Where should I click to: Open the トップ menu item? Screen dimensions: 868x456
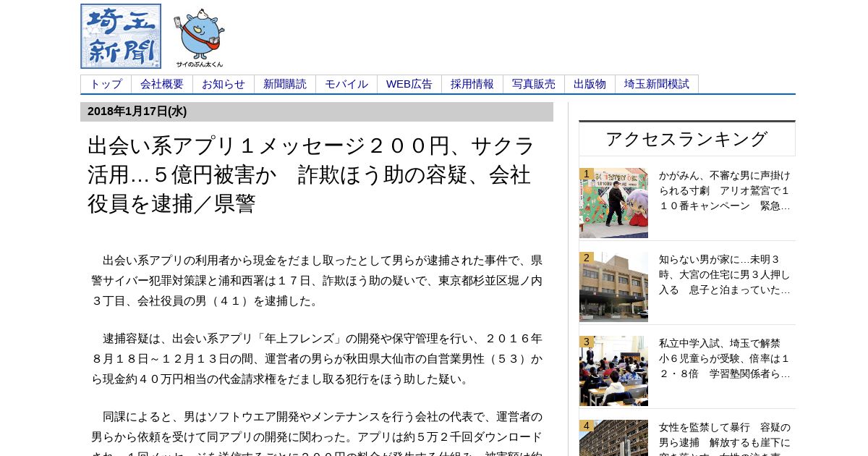point(106,84)
